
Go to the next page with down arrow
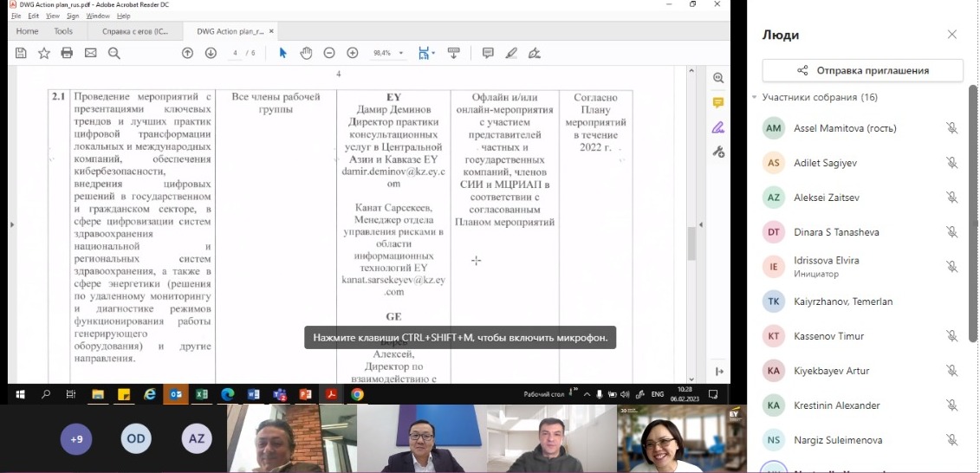pos(211,53)
